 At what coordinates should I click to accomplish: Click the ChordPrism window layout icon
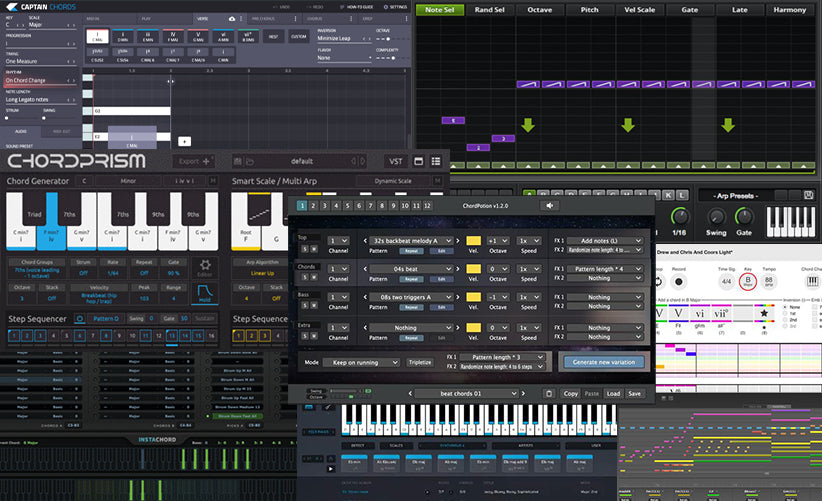point(418,161)
